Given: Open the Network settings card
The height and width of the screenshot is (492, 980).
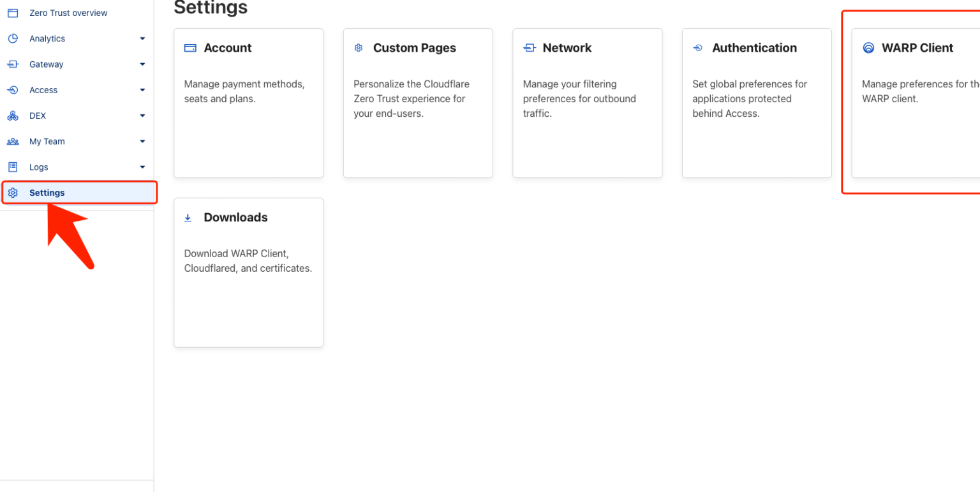Looking at the screenshot, I should click(x=587, y=102).
